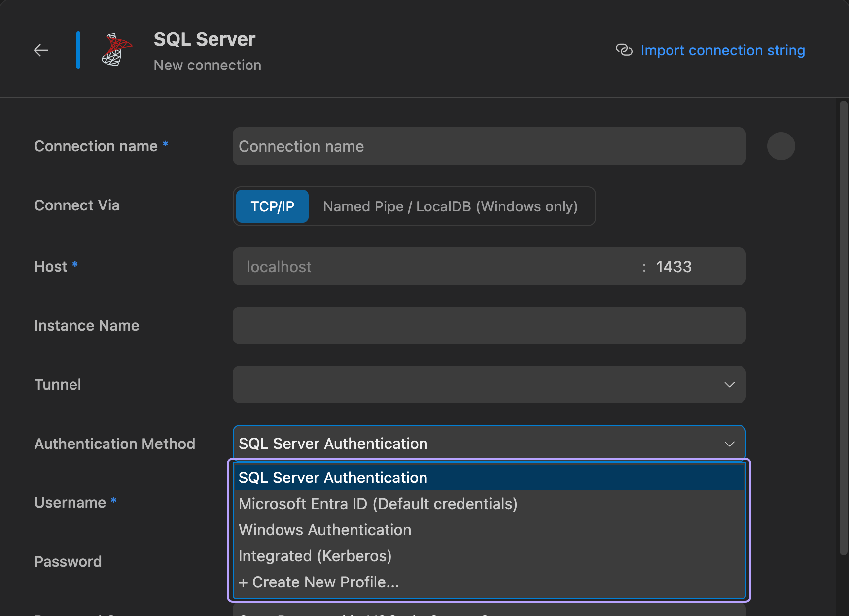
Task: Open Import connection string link
Action: click(722, 50)
